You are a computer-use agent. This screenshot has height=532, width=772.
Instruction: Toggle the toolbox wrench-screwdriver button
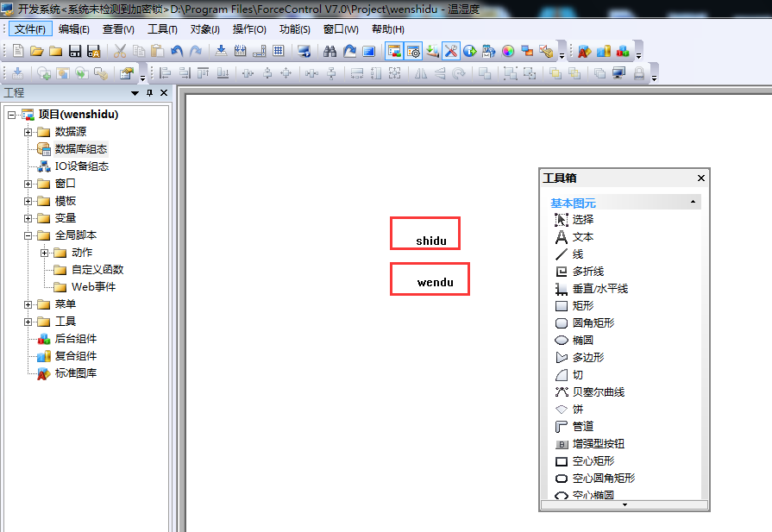click(451, 51)
